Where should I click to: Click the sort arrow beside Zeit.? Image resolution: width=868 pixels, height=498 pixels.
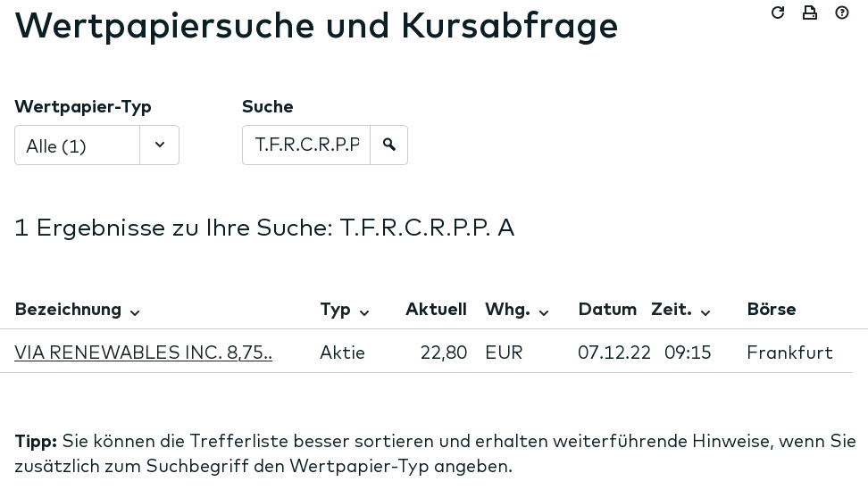[705, 312]
